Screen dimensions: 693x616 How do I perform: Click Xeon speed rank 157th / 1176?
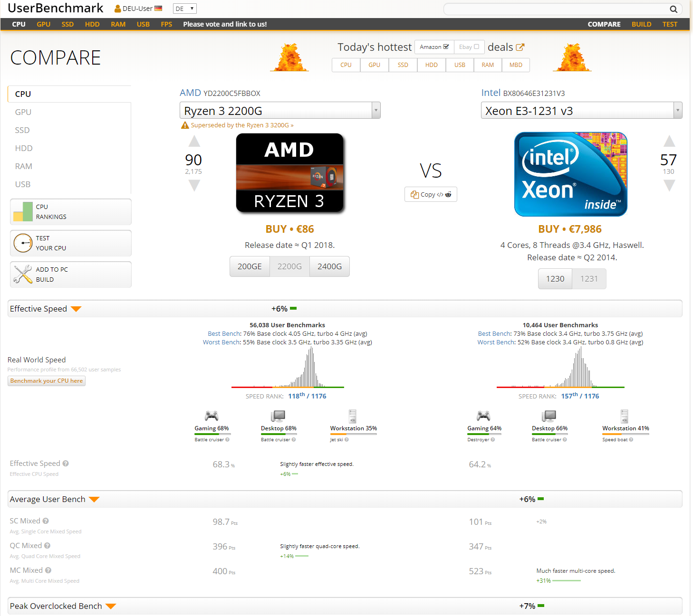580,396
